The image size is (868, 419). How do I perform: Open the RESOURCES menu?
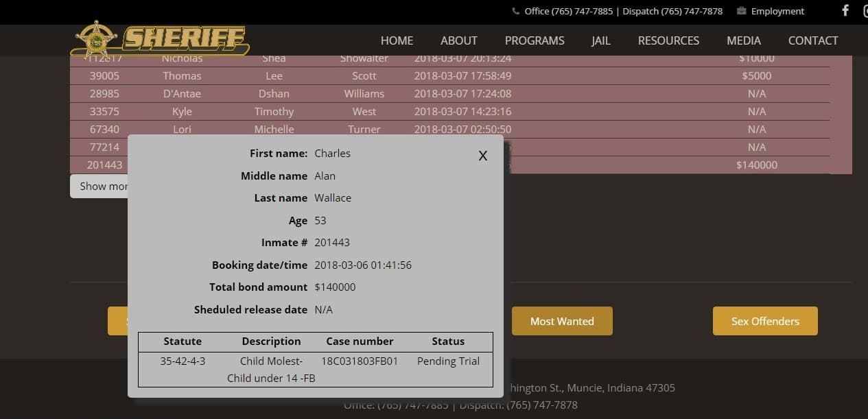coord(668,40)
